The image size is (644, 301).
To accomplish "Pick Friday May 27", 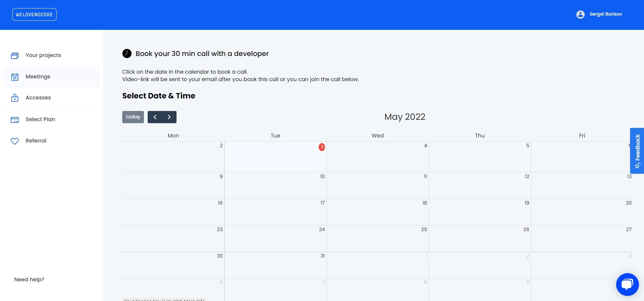I will coord(582,239).
